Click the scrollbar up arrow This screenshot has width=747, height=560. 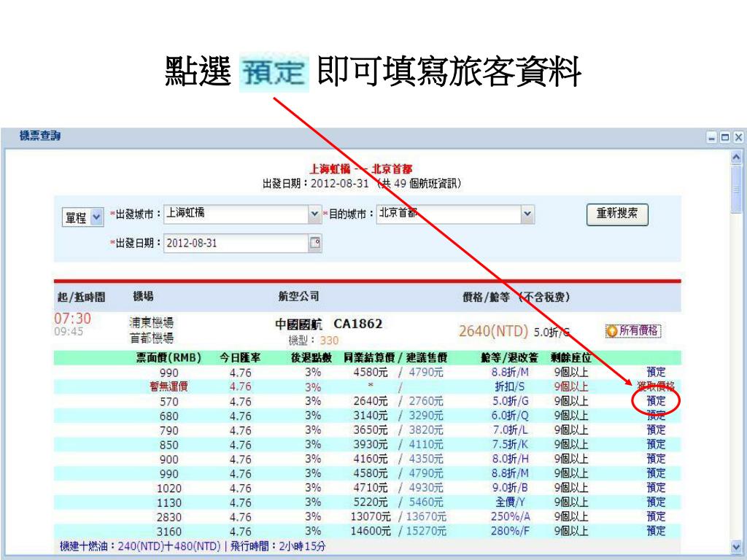coord(736,157)
